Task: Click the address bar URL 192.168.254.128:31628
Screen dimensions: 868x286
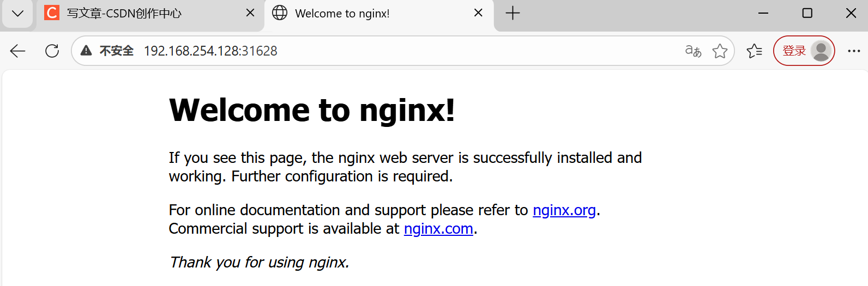Action: (x=210, y=51)
